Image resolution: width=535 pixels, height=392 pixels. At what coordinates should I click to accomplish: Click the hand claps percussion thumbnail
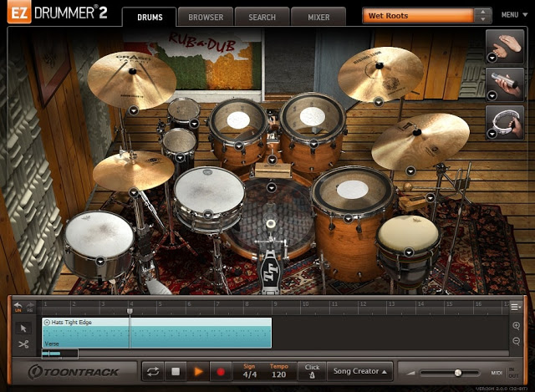[505, 47]
